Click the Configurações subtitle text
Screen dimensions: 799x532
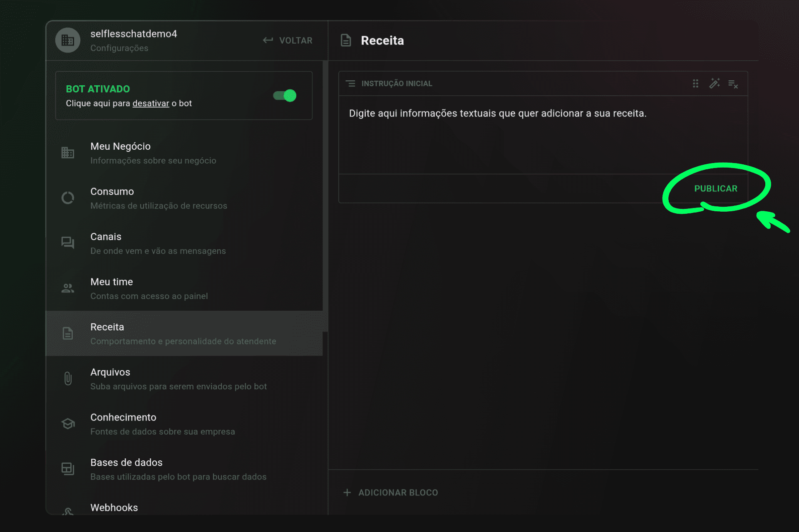(x=119, y=48)
